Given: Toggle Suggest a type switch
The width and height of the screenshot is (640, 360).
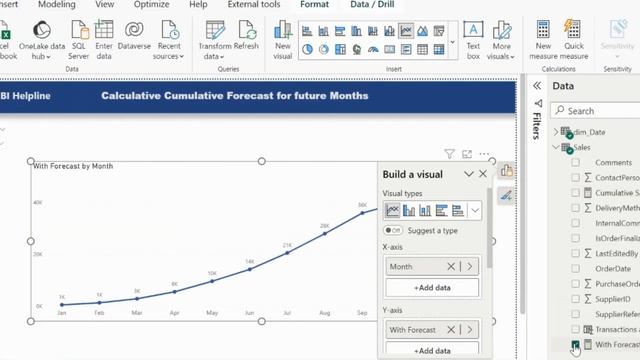Looking at the screenshot, I should tap(393, 230).
